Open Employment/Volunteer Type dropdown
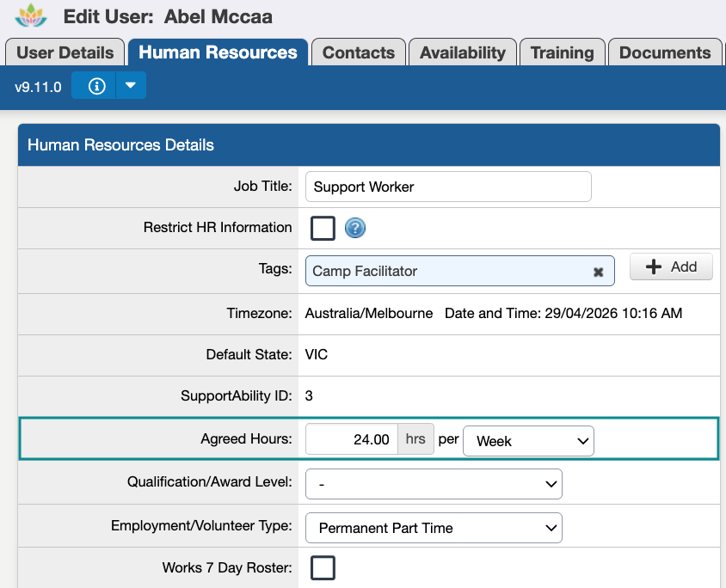Viewport: 726px width, 588px height. coord(434,528)
